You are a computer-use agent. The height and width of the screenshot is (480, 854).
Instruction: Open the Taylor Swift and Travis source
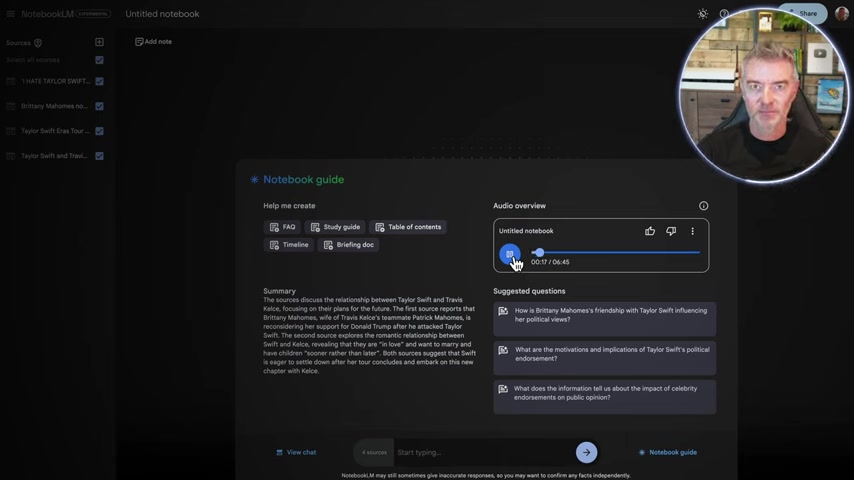(54, 156)
